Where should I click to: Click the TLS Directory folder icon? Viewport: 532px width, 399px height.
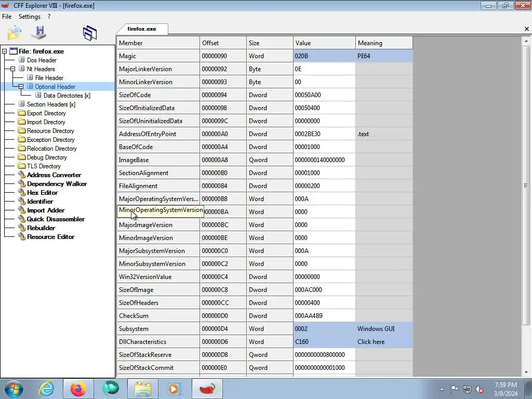[22, 166]
